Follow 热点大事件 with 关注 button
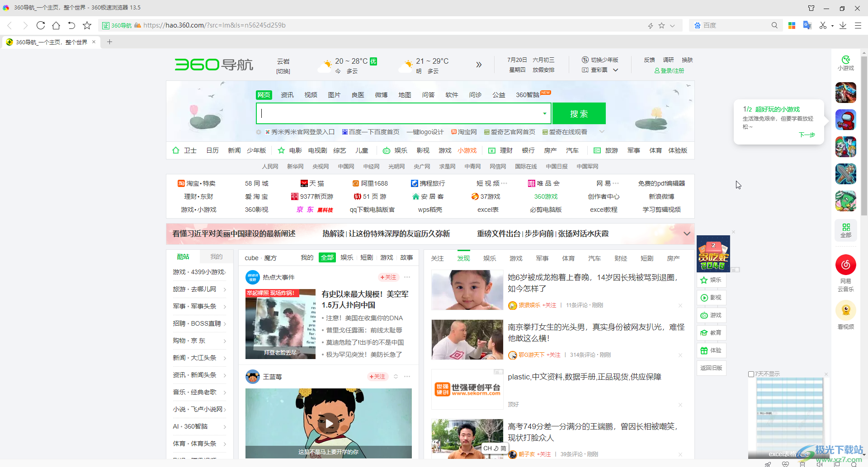Image resolution: width=868 pixels, height=467 pixels. point(388,277)
